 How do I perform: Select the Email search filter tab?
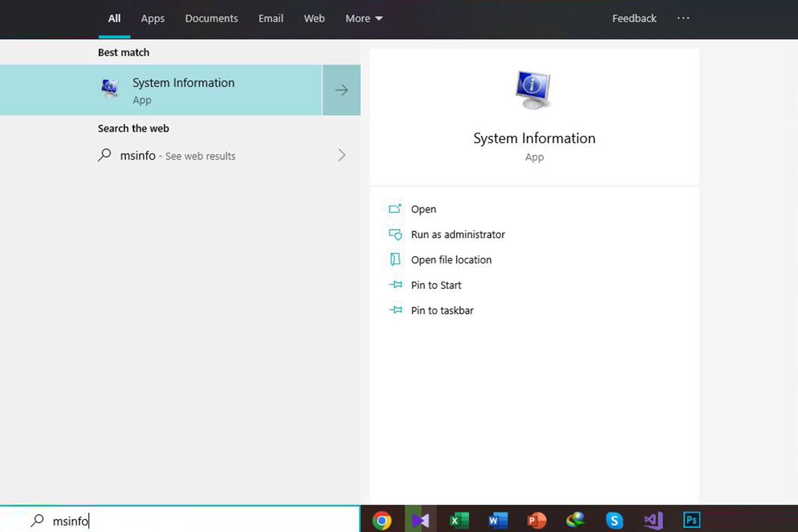[271, 18]
